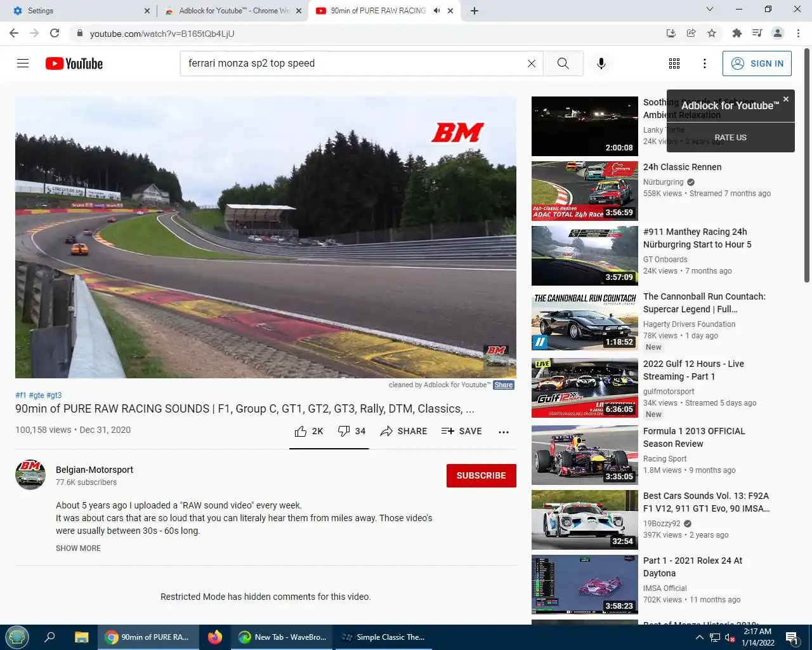This screenshot has height=650, width=812.
Task: Go to the YouTube home logo
Action: point(74,63)
